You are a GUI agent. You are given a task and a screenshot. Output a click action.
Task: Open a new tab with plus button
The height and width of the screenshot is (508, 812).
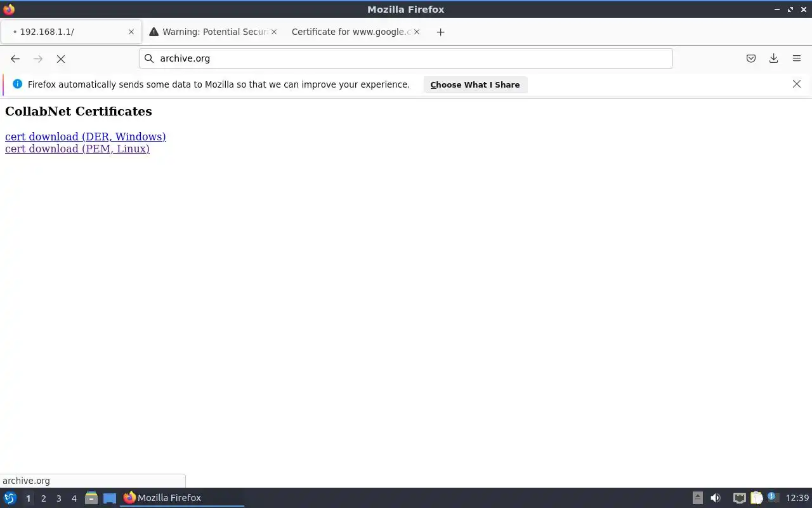point(440,32)
